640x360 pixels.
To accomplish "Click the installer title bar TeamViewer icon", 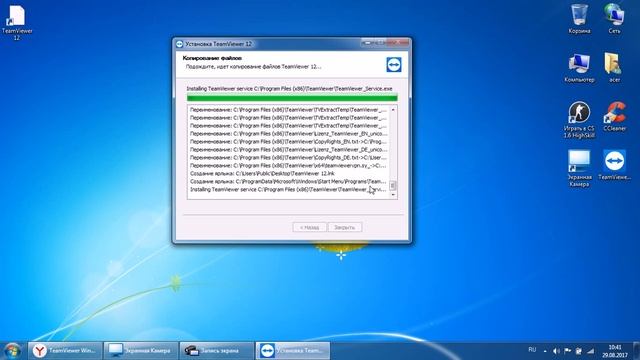I will [x=180, y=44].
